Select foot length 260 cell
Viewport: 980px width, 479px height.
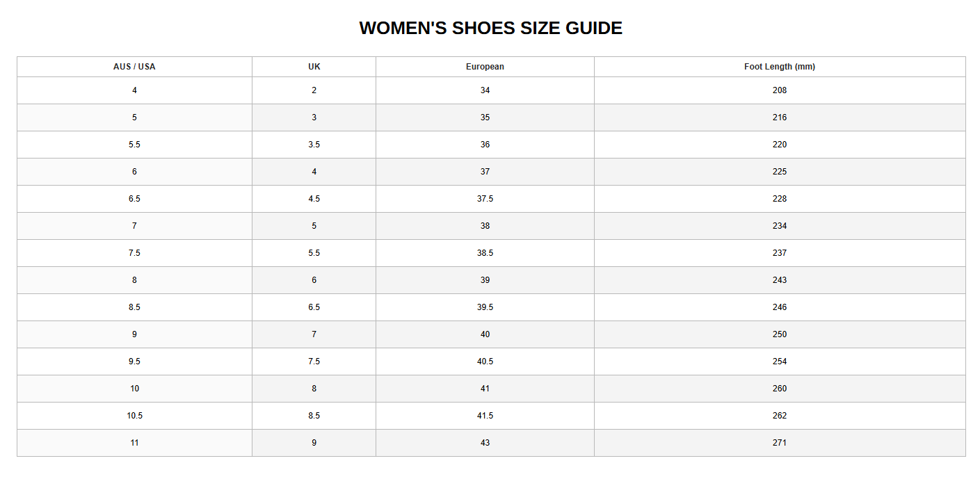[780, 389]
